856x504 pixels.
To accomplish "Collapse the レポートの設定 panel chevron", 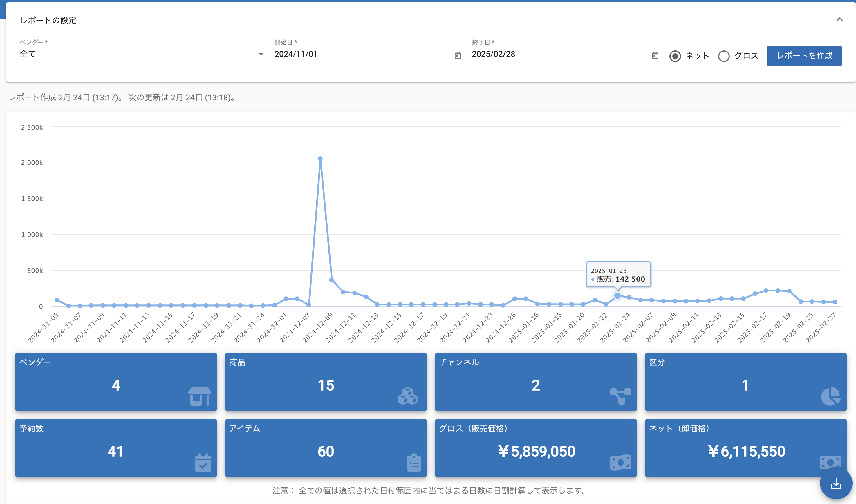I will point(839,19).
